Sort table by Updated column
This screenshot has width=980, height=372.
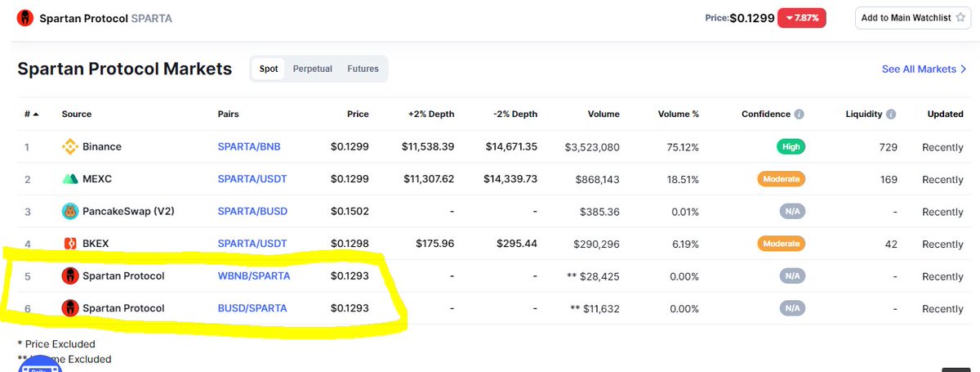(946, 114)
